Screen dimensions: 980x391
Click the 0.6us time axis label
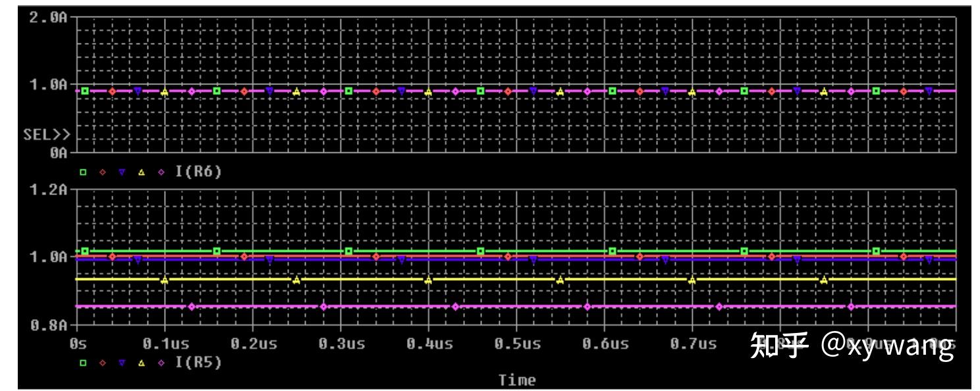605,344
